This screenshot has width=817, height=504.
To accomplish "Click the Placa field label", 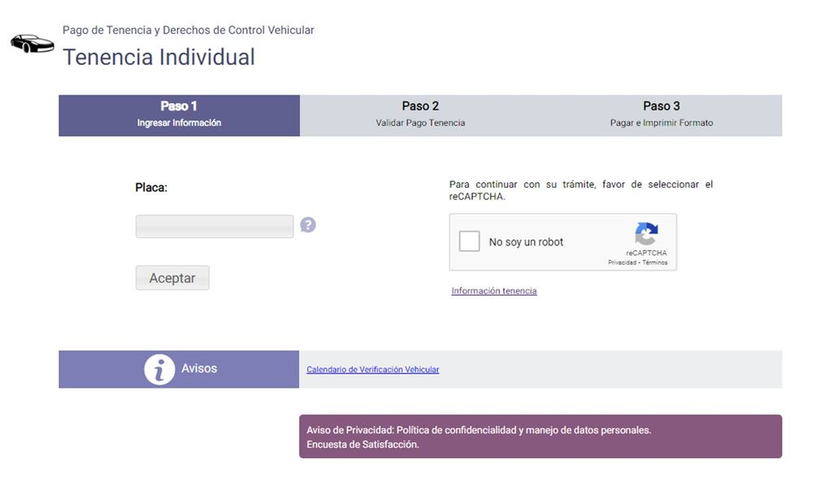I will pos(151,188).
